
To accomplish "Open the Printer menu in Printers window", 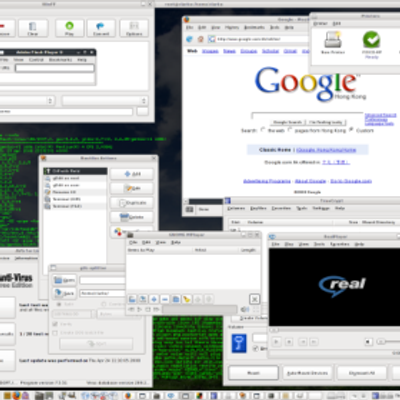I will point(320,23).
